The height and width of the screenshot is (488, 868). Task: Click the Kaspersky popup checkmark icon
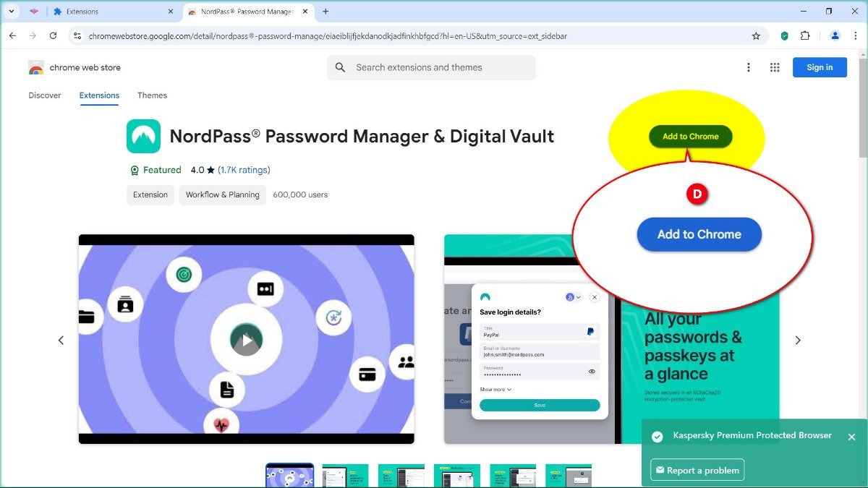point(657,437)
